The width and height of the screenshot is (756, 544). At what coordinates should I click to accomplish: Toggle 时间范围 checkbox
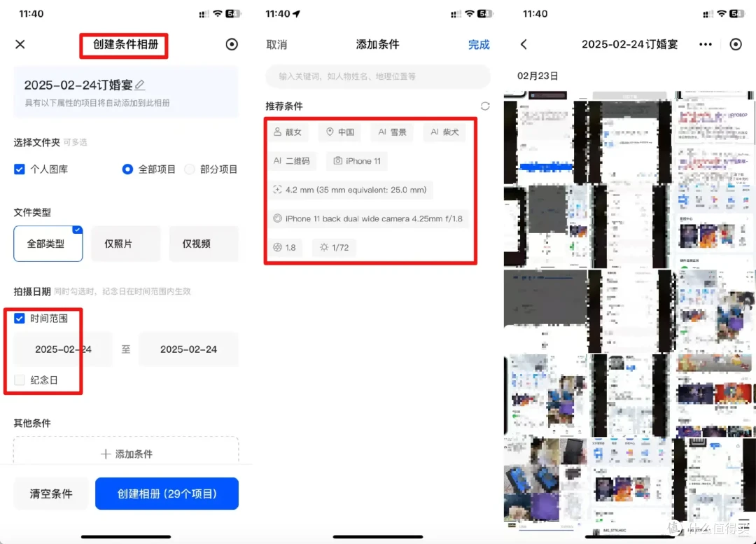pyautogui.click(x=20, y=319)
